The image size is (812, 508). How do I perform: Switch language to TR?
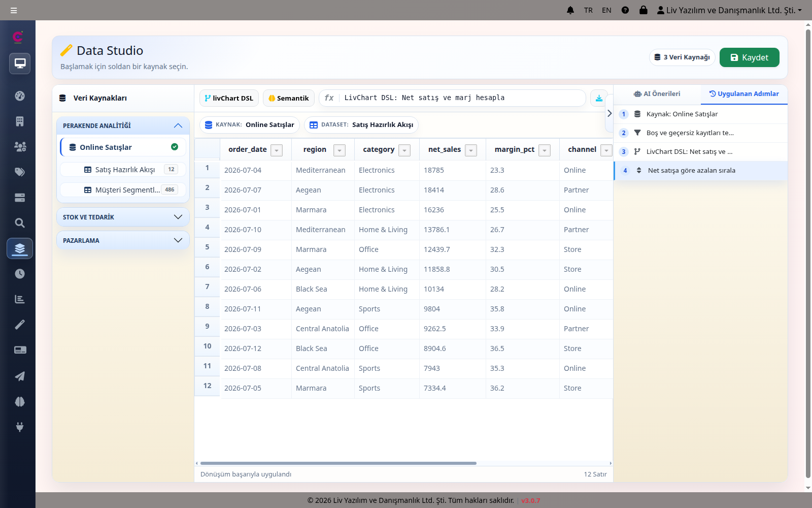[x=588, y=10]
